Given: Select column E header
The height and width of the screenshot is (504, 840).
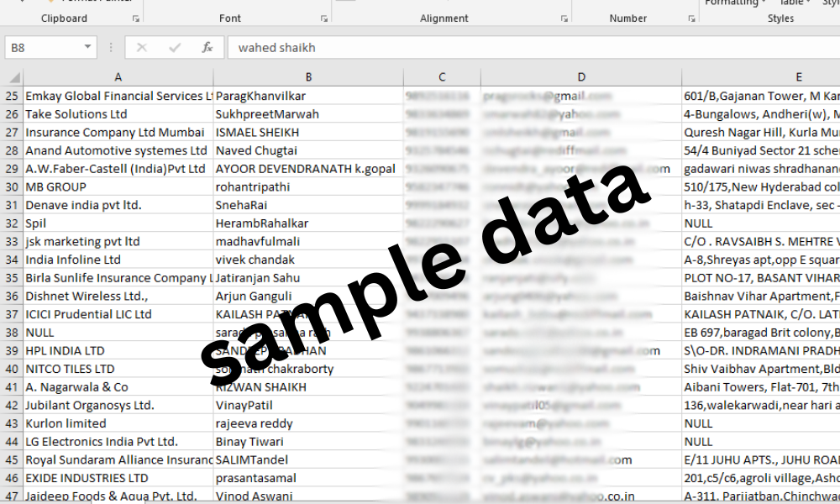Looking at the screenshot, I should click(x=761, y=77).
